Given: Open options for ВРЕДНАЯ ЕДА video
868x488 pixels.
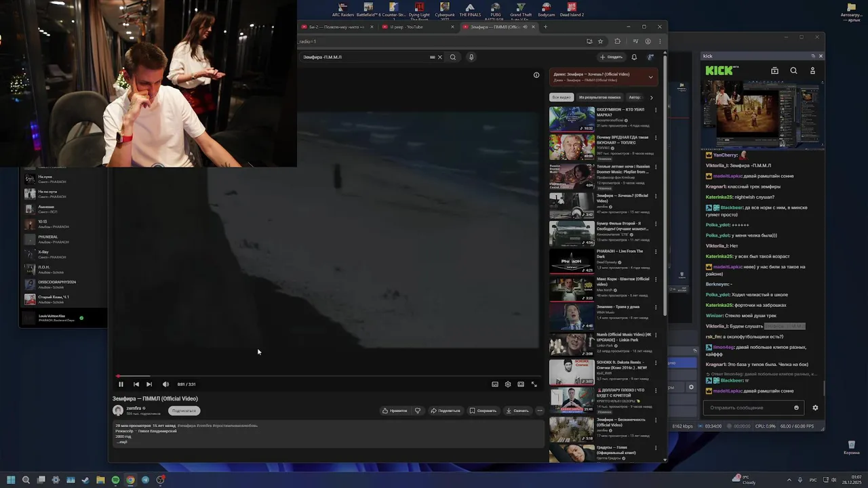Looking at the screenshot, I should (656, 138).
